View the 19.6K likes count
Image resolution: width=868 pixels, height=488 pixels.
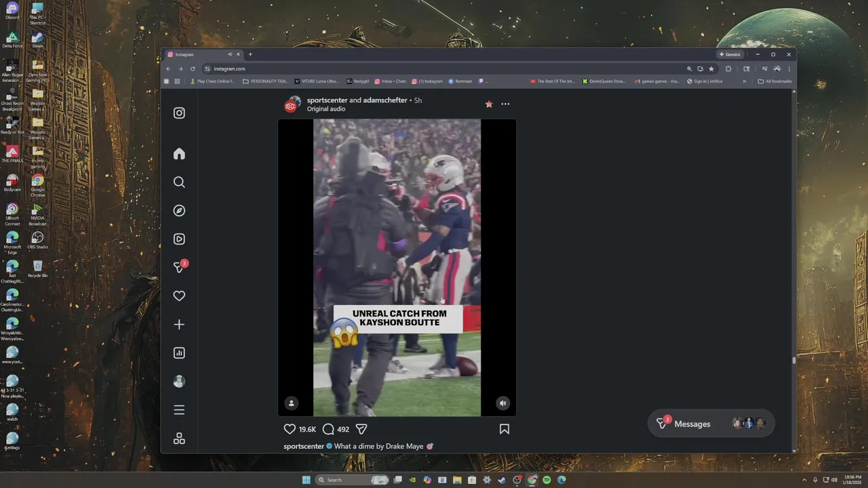308,430
